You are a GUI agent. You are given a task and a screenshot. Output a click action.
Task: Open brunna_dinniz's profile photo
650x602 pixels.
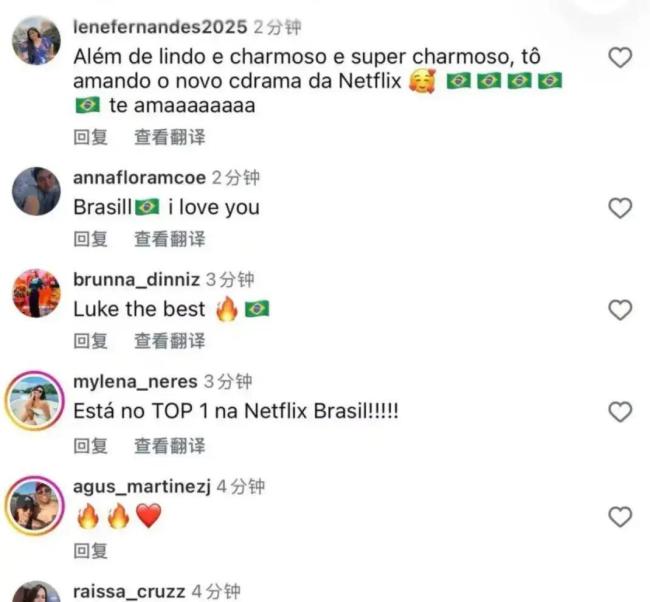[36, 293]
